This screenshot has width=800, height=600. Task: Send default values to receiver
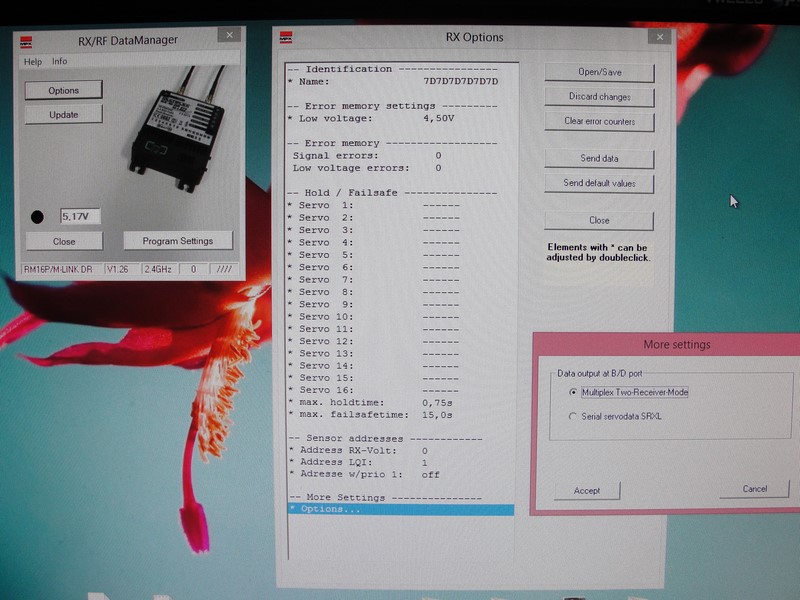[599, 184]
